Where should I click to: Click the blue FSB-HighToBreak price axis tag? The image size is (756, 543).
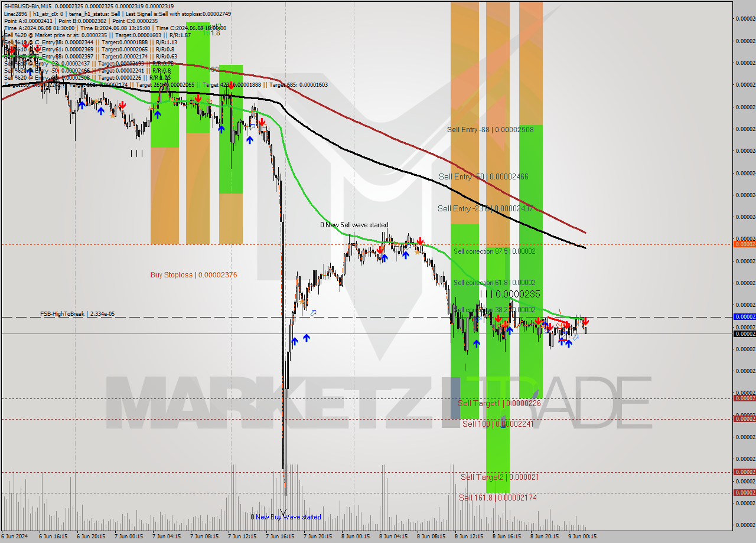click(x=744, y=317)
